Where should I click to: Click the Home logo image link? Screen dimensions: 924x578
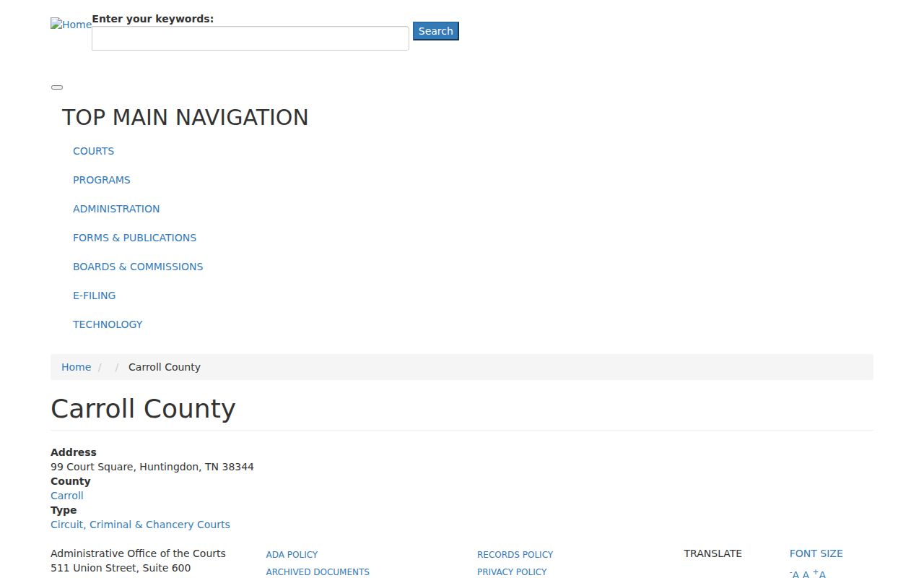coord(71,25)
